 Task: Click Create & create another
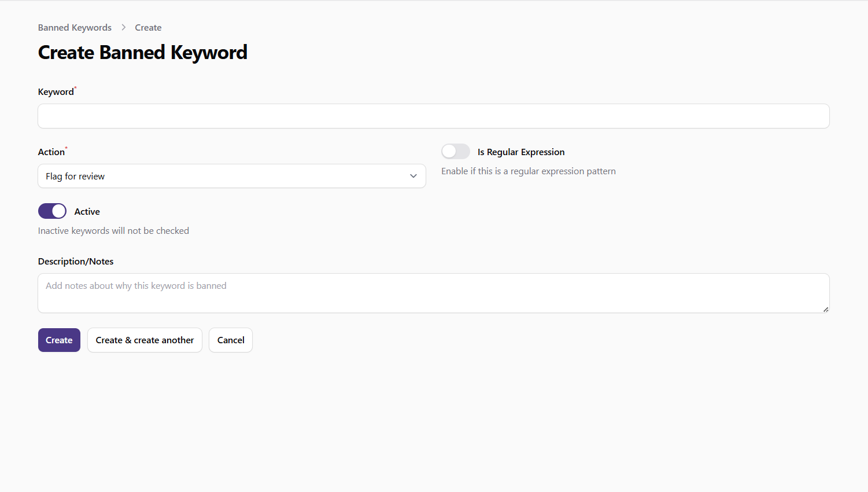point(145,340)
